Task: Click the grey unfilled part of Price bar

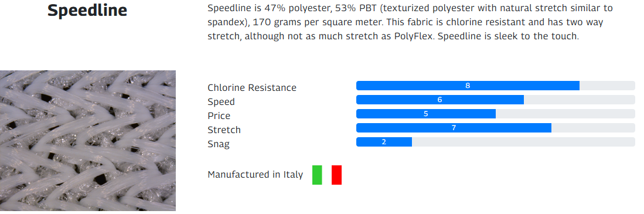Action: pos(565,114)
